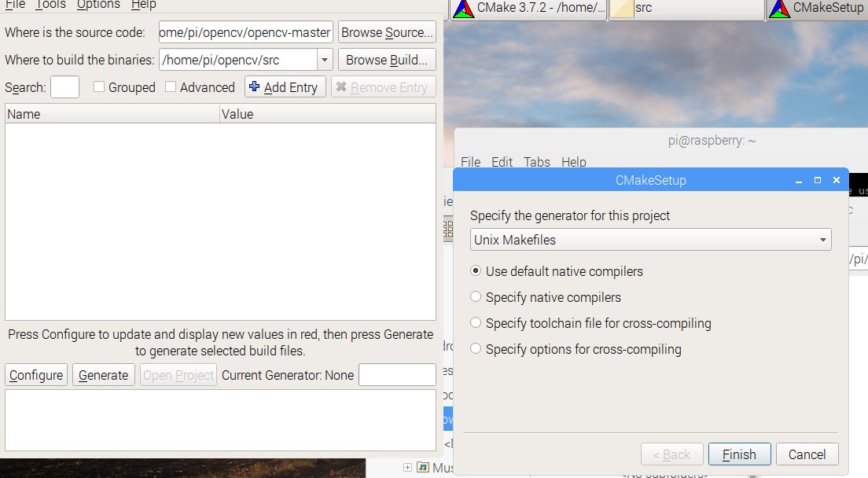Open the Unix Makefiles generator dropdown

[x=650, y=240]
